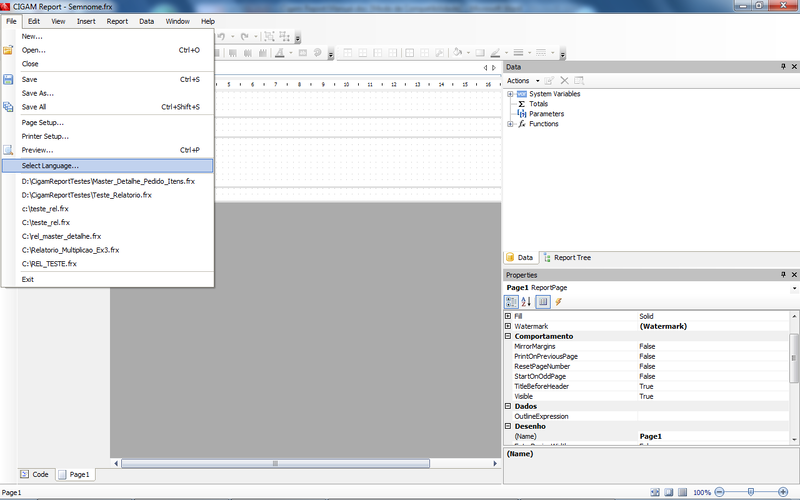
Task: Click the Delete X icon in Data panel
Action: [x=564, y=81]
